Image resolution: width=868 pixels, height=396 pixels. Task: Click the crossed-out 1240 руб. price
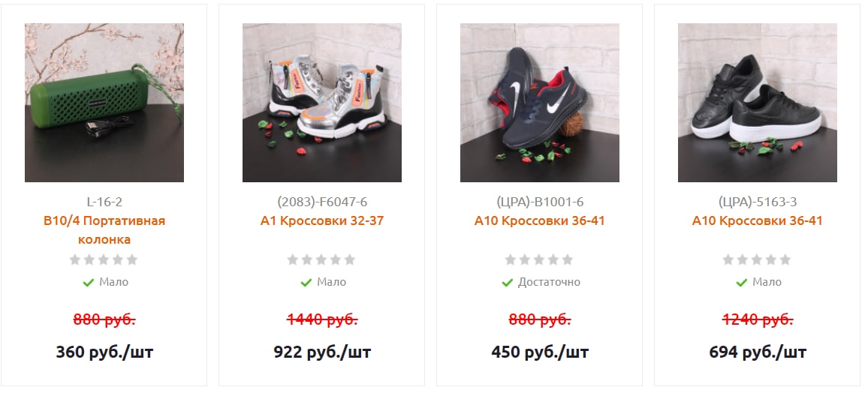758,319
